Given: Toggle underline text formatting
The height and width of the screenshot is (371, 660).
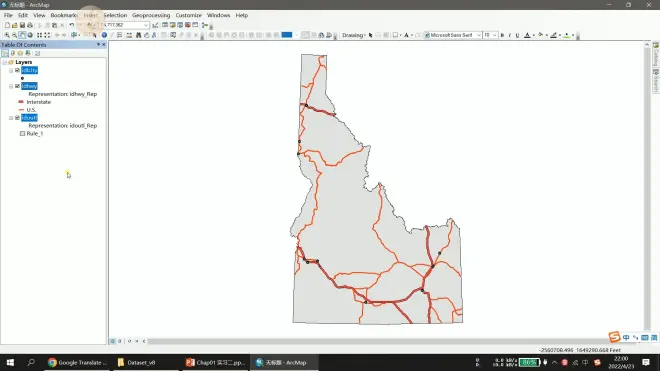Looking at the screenshot, I should (x=517, y=35).
